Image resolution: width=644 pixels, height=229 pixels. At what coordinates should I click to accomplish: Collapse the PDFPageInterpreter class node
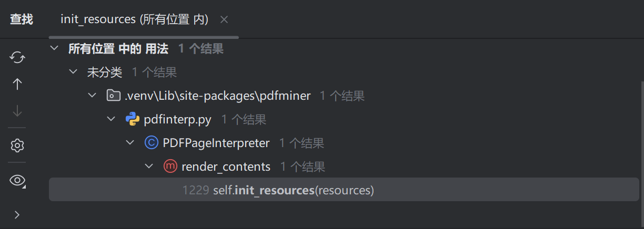coord(130,143)
